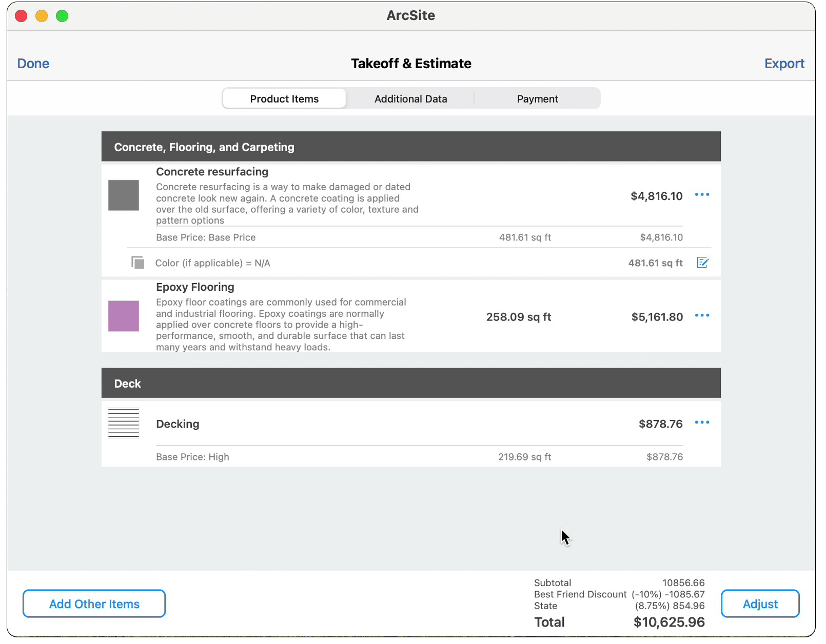826x644 pixels.
Task: Click the gray Concrete resurfacing product thumbnail
Action: click(x=123, y=195)
